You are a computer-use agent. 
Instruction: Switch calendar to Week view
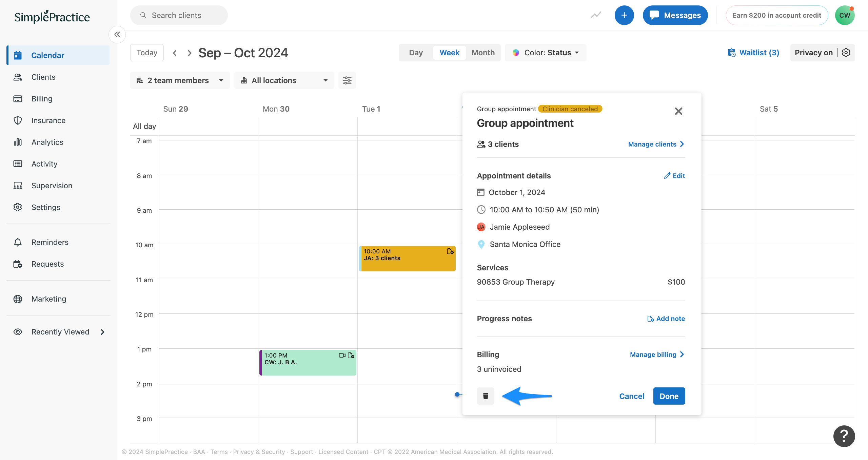449,53
